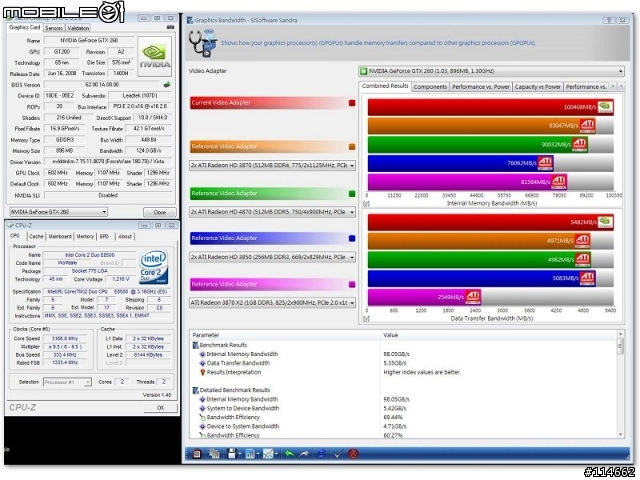This screenshot has height=480, width=640.
Task: Select the Combined Results tab
Action: coord(385,86)
